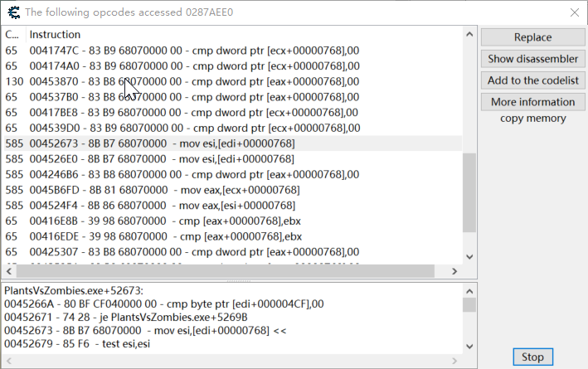Screen dimensions: 588x369
Task: Click the Cheat Engine logo icon in title bar
Action: 13,12
